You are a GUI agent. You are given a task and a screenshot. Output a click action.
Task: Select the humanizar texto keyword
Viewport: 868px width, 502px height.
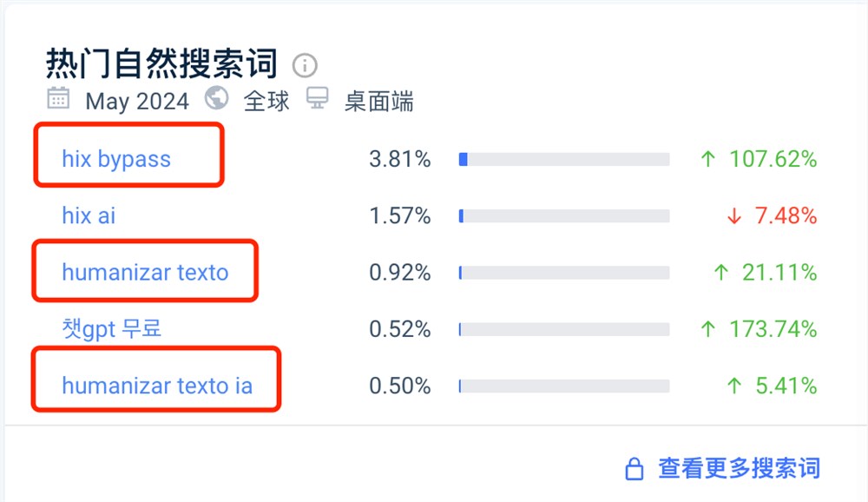click(145, 272)
